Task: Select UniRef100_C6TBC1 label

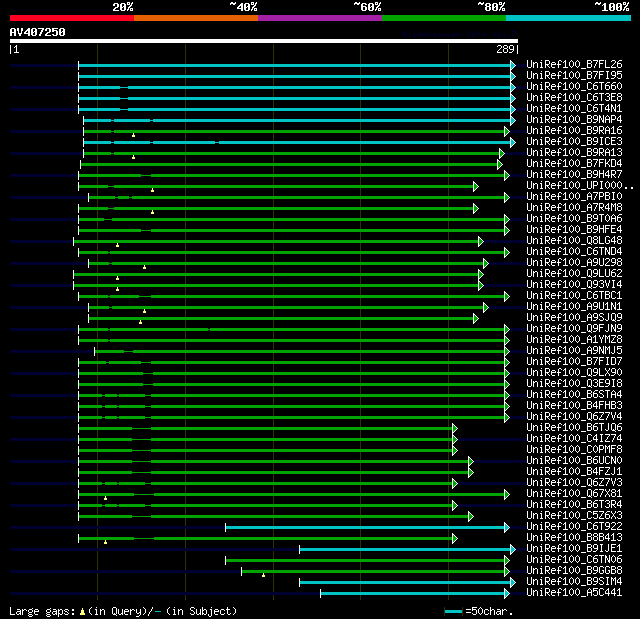Action: (x=574, y=296)
